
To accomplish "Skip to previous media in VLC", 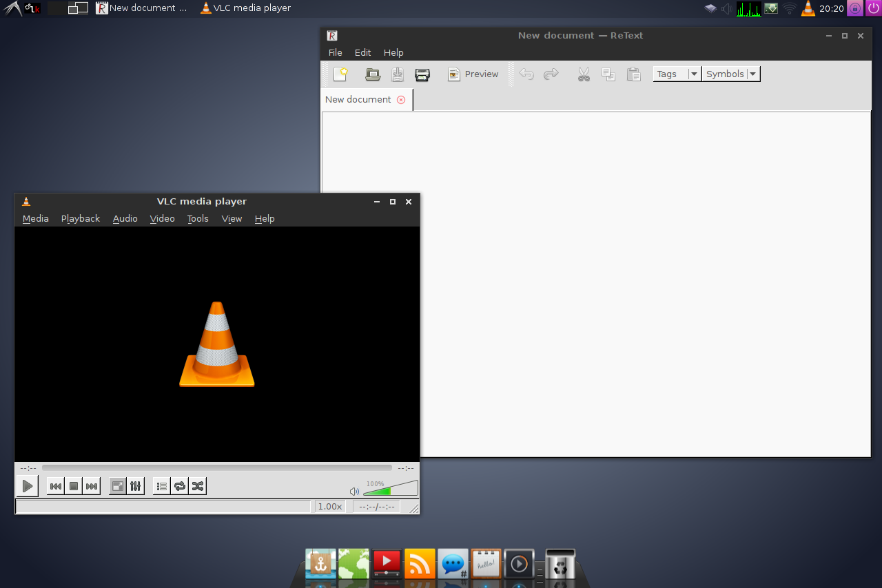I will (x=56, y=486).
